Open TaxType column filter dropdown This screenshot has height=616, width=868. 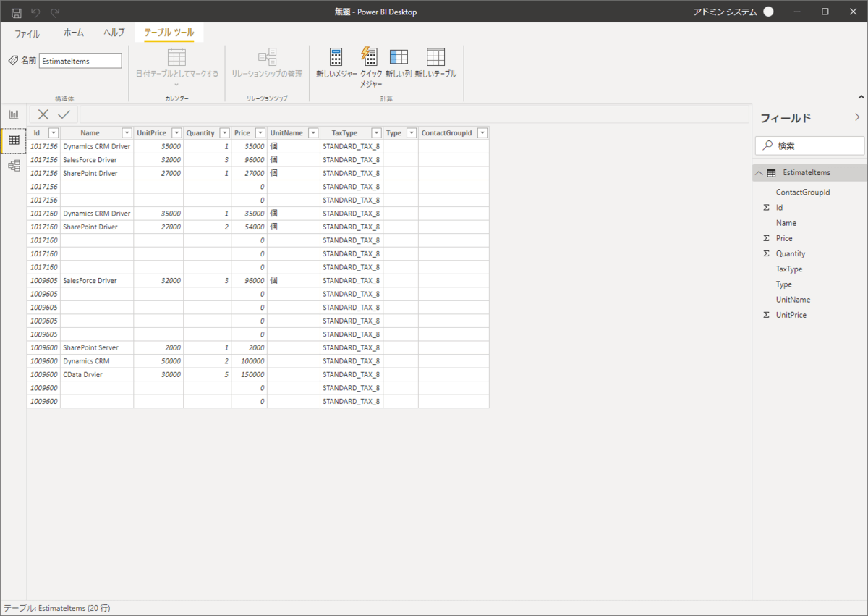(376, 133)
